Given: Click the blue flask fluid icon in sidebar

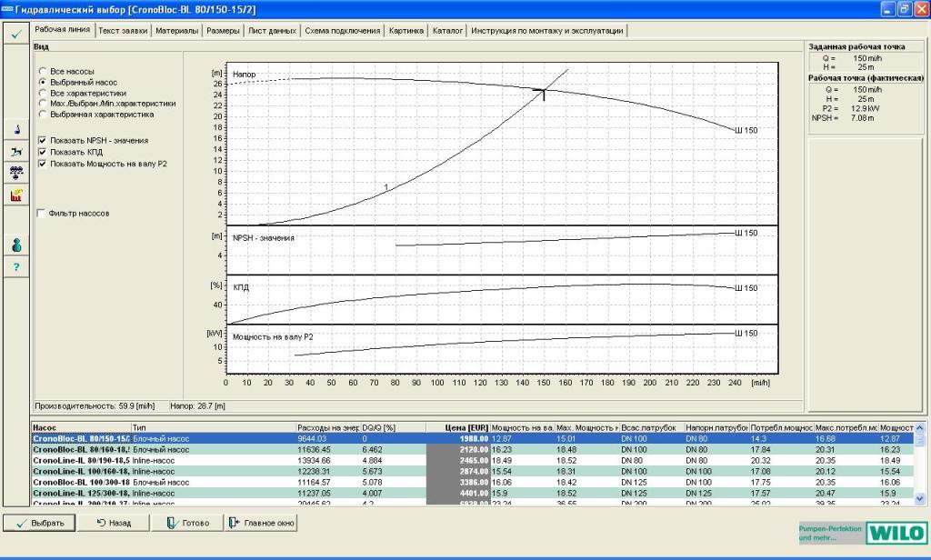Looking at the screenshot, I should tap(16, 129).
